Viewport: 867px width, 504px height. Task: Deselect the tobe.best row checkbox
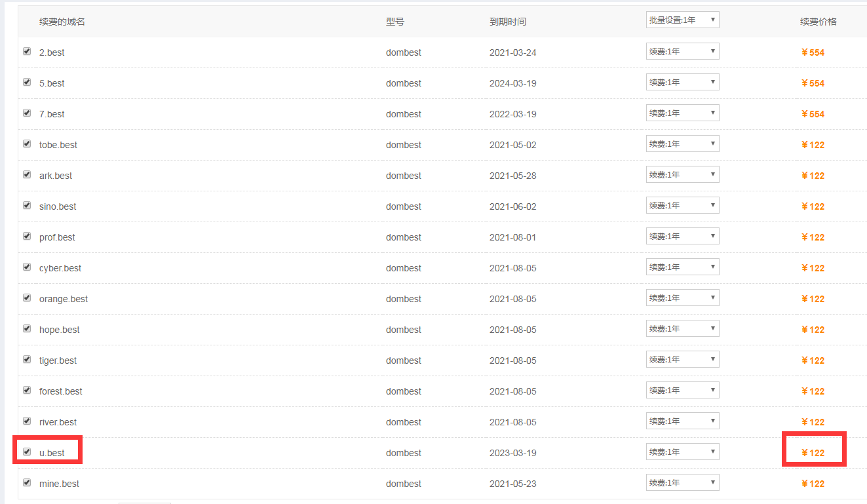click(27, 144)
